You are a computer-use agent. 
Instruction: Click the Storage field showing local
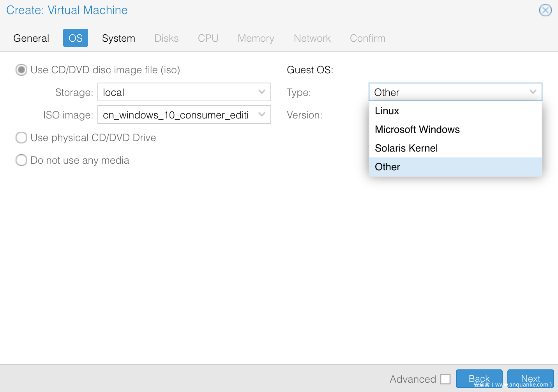click(x=175, y=92)
